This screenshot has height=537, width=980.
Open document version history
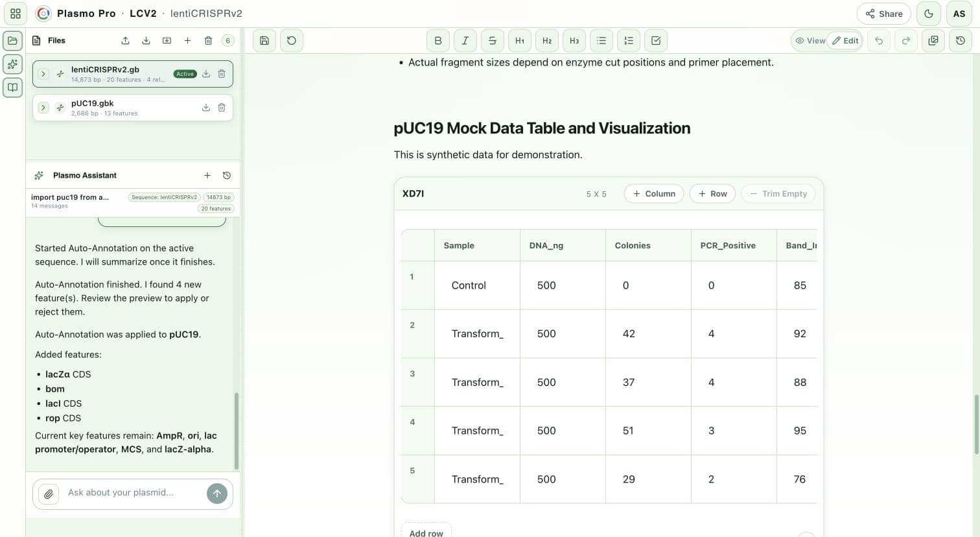(x=961, y=40)
